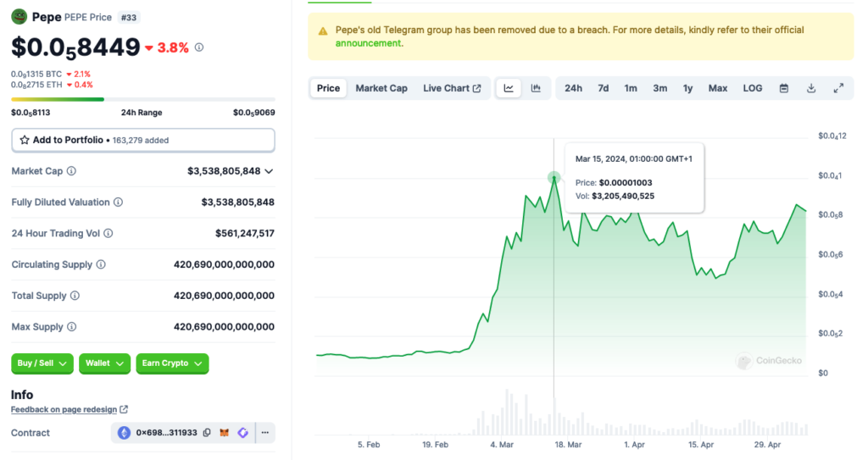Expand the chart to fullscreen

838,88
